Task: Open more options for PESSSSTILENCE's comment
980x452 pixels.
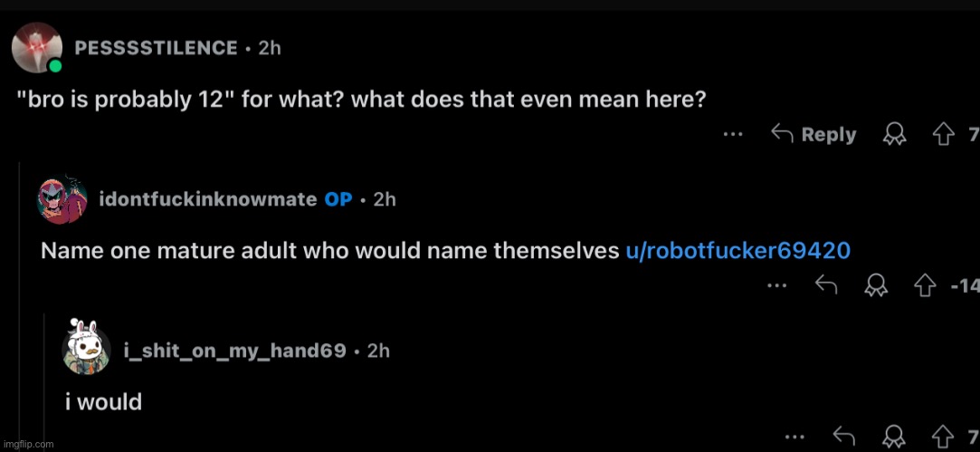Action: (x=733, y=135)
